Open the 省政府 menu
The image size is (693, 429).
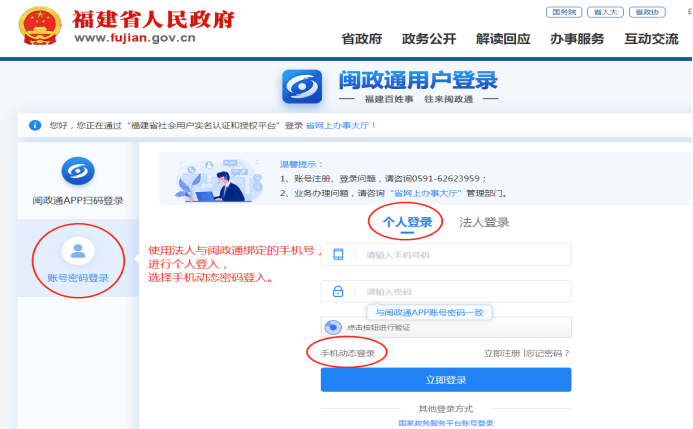pos(362,39)
